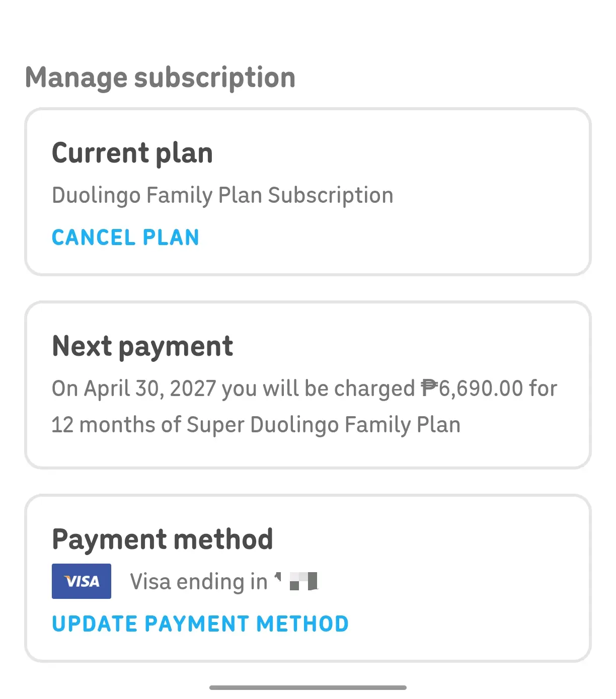The width and height of the screenshot is (616, 699).
Task: Tap the Payment method heading
Action: click(163, 539)
